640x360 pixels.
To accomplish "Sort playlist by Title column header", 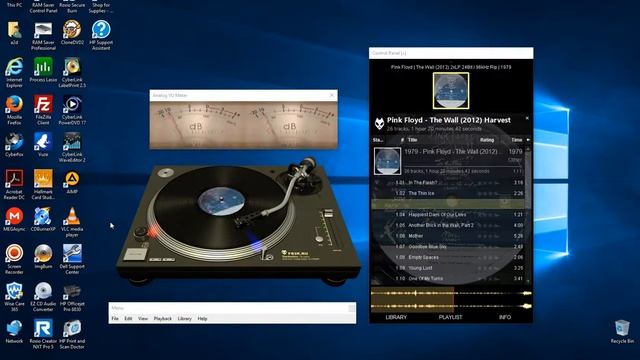I will point(413,140).
